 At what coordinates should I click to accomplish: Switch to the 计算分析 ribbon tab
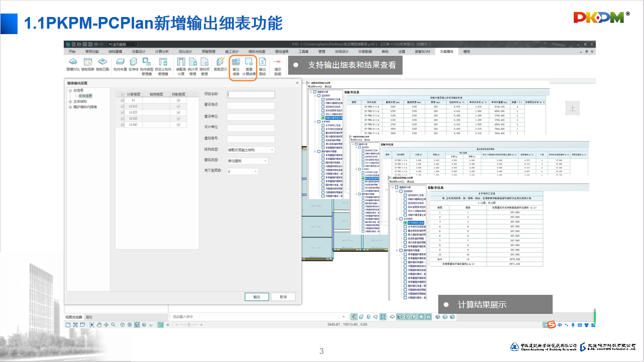[162, 52]
